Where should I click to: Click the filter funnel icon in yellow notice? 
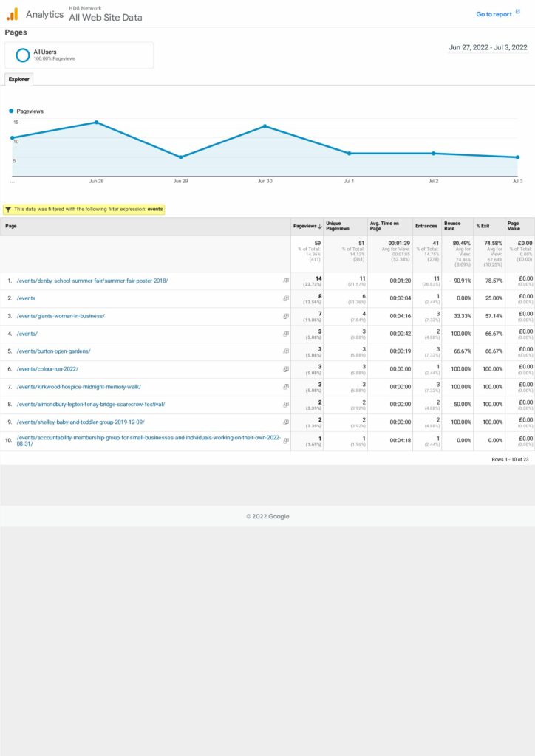coord(8,210)
